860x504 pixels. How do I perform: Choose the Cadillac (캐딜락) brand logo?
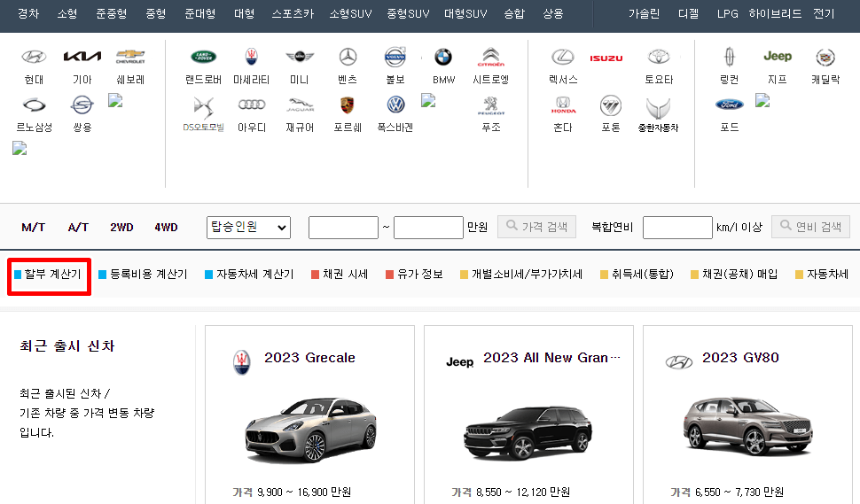coord(825,57)
